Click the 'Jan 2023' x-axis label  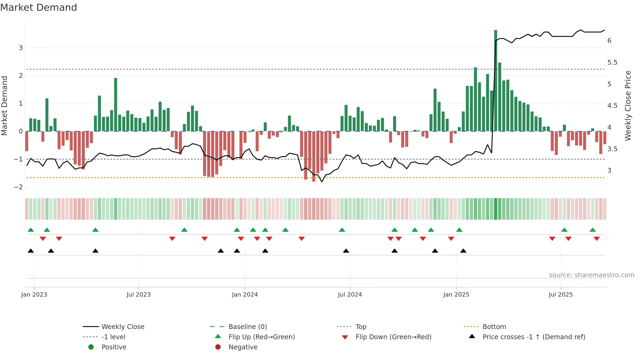(x=34, y=295)
